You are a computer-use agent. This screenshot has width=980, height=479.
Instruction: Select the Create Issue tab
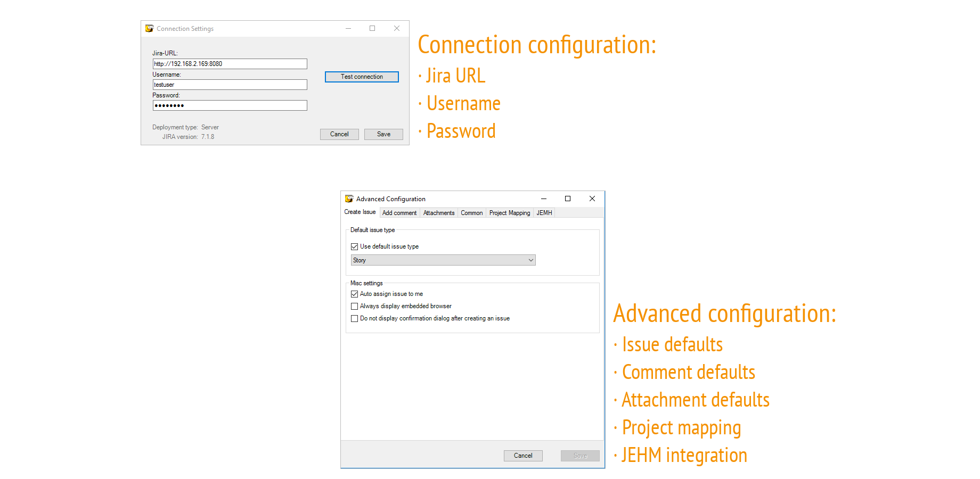point(360,212)
